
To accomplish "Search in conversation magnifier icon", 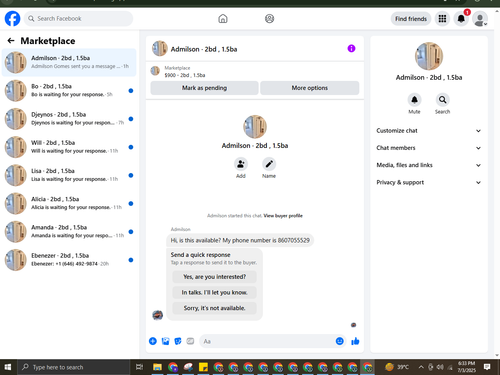I will (442, 100).
